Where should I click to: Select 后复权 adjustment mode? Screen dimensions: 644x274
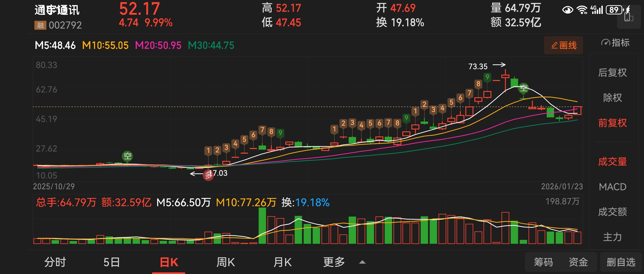tap(612, 73)
